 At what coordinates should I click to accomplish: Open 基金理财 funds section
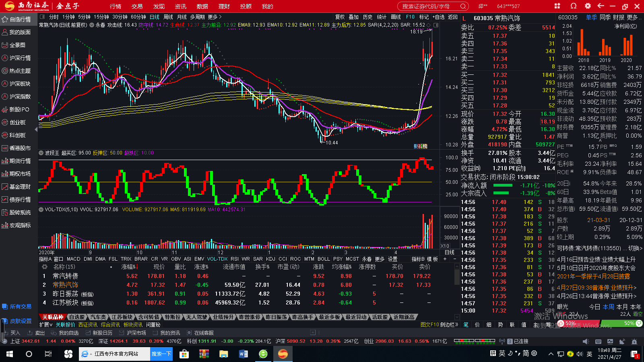[16, 187]
